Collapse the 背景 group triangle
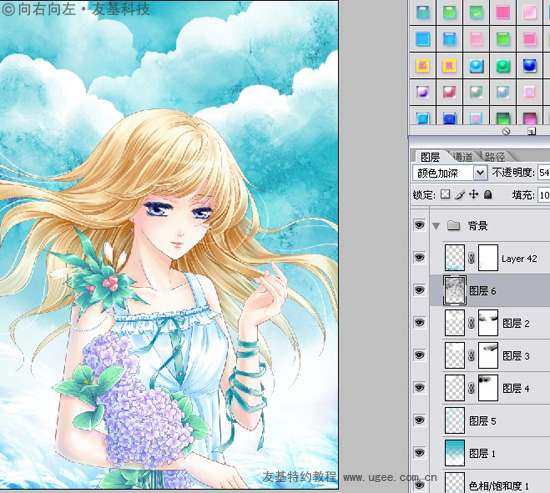This screenshot has height=493, width=550. 436,226
